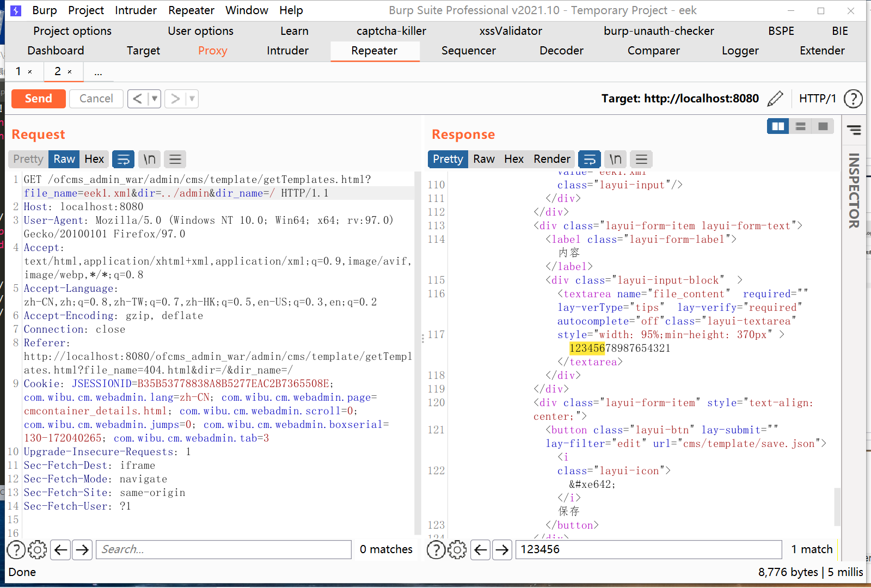Click the Response pane vertical scrollbar
Image resolution: width=871 pixels, height=588 pixels.
pyautogui.click(x=837, y=506)
